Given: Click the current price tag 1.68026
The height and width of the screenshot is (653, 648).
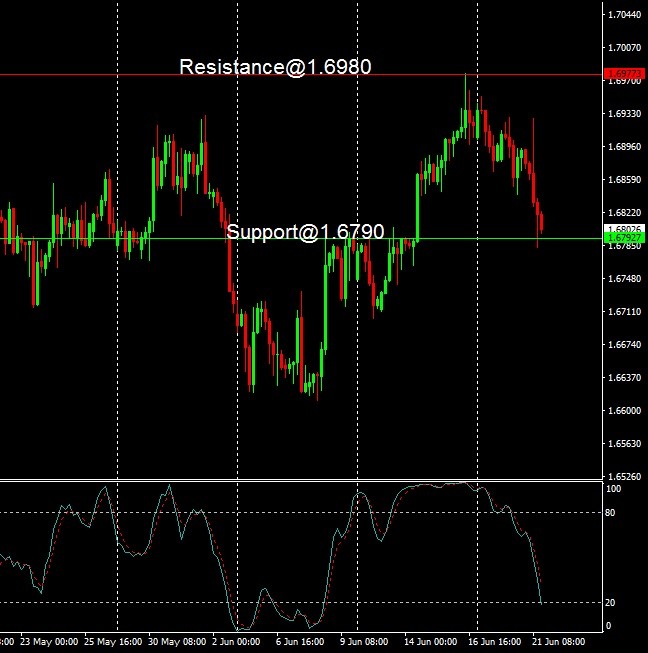Looking at the screenshot, I should pos(624,229).
